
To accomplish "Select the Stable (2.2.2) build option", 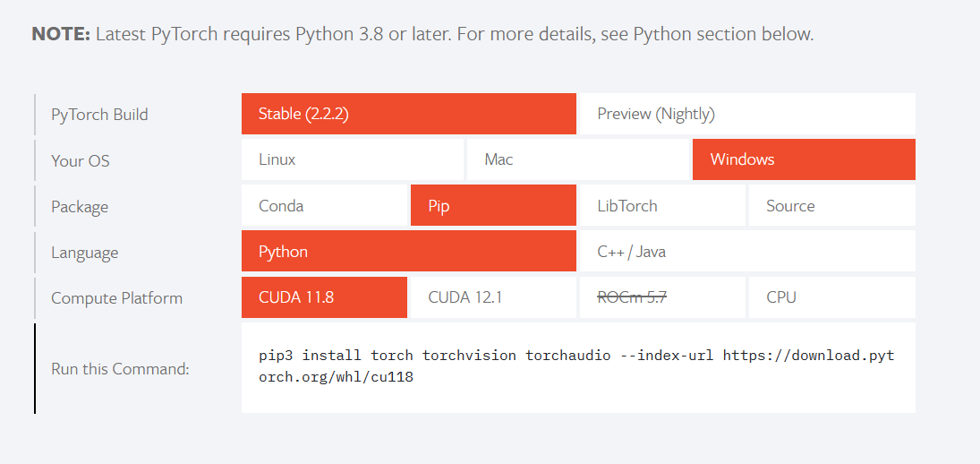I will 408,114.
